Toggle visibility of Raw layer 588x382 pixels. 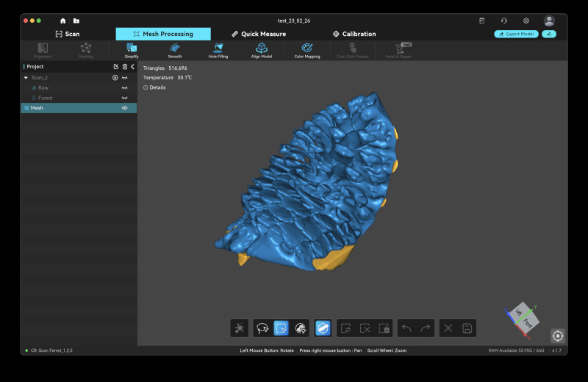[x=124, y=87]
